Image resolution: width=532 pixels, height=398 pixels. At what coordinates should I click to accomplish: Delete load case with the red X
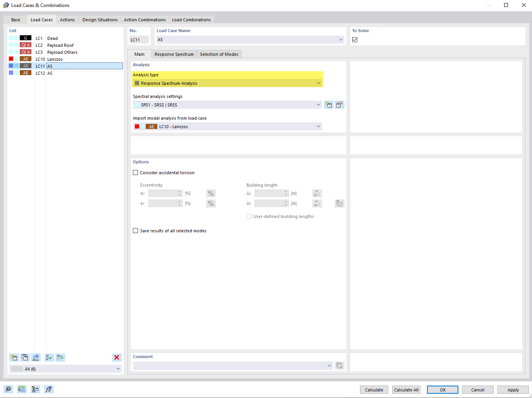click(117, 357)
